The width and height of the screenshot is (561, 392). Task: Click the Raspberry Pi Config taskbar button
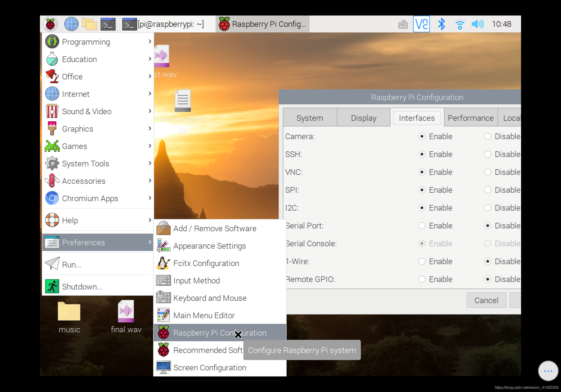click(x=262, y=24)
